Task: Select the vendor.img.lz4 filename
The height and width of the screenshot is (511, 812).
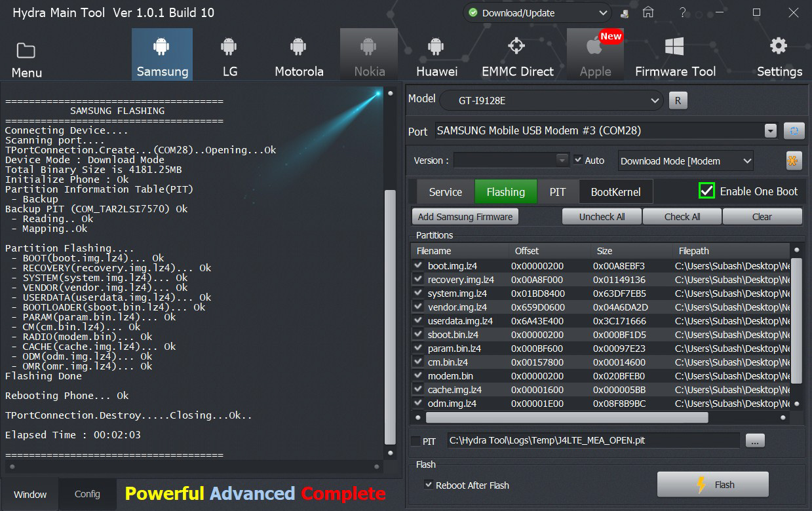Action: point(457,307)
